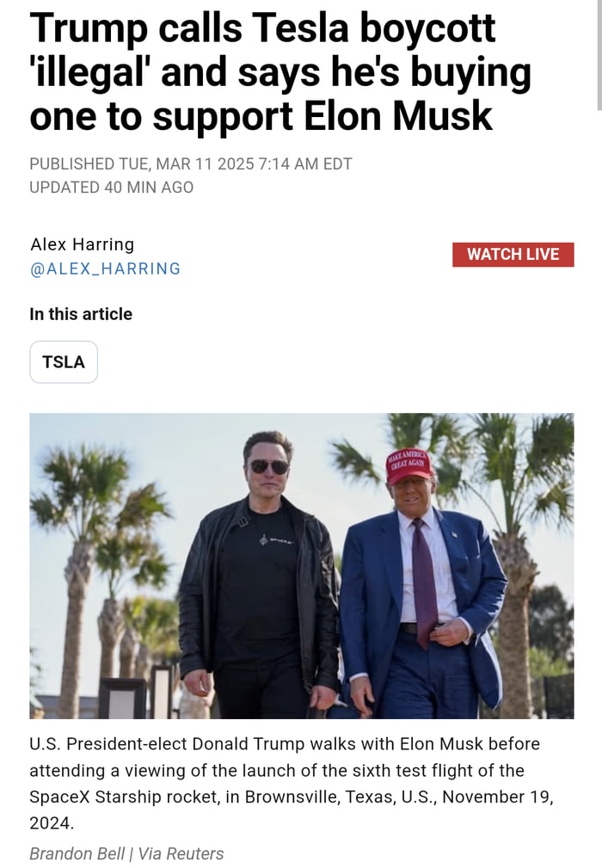Click the Updated 40 min ago timestamp
The width and height of the screenshot is (602, 868).
[111, 188]
